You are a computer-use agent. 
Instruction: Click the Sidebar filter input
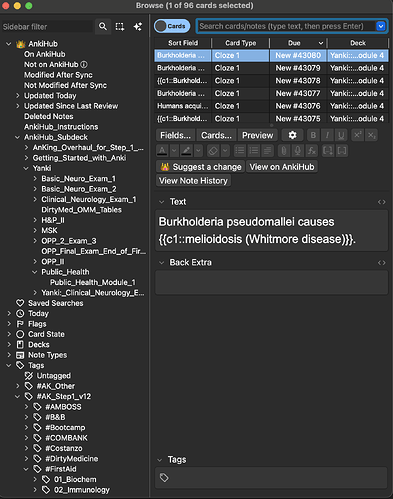[47, 27]
